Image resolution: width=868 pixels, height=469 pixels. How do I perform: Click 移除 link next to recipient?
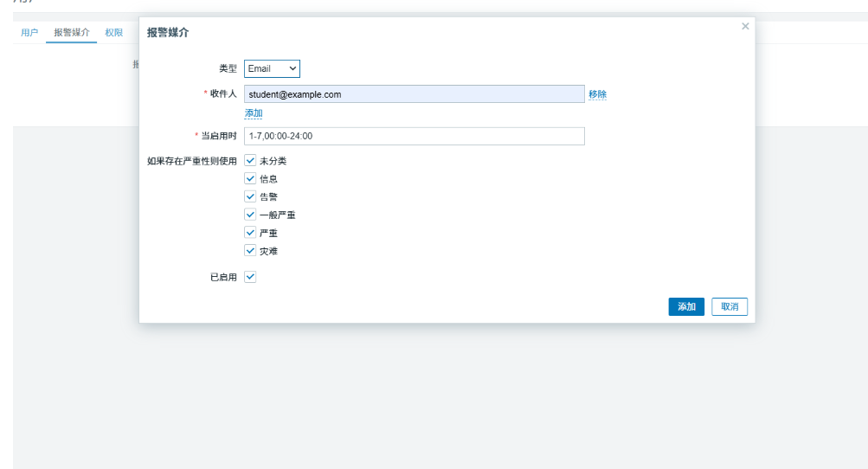pyautogui.click(x=597, y=94)
